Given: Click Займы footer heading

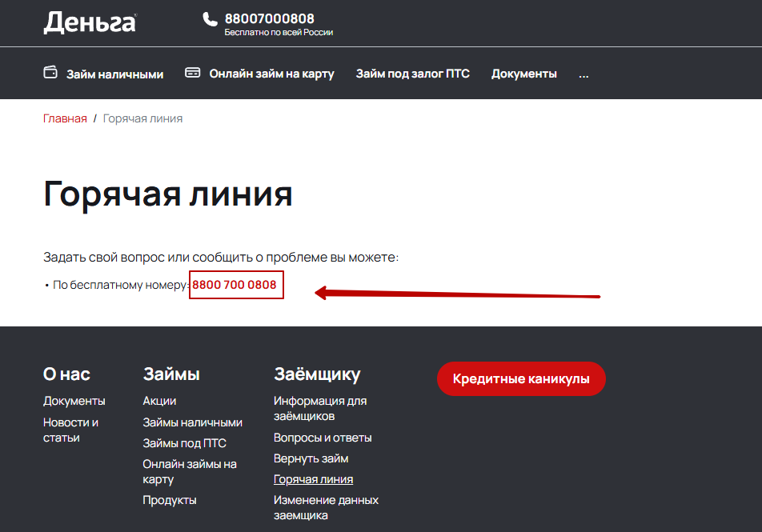Looking at the screenshot, I should pos(171,374).
